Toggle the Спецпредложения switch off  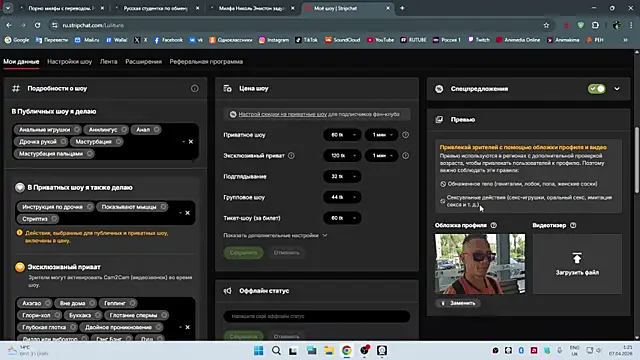[x=596, y=89]
